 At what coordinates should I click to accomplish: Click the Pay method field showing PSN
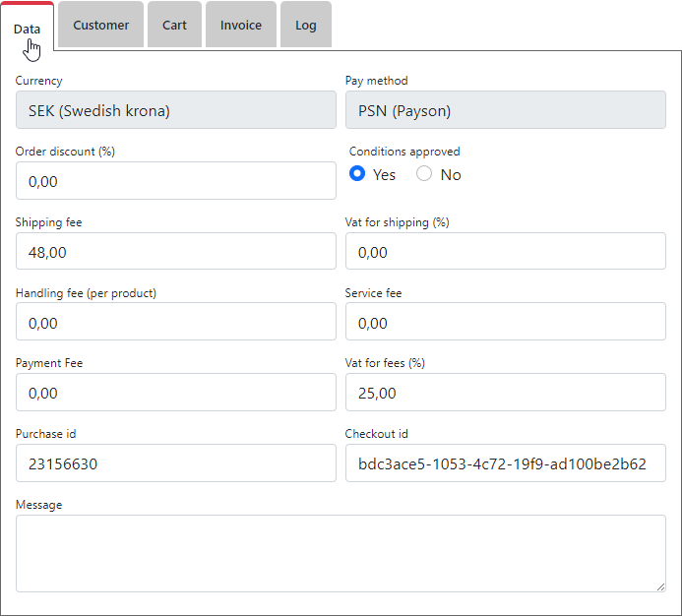pos(505,111)
